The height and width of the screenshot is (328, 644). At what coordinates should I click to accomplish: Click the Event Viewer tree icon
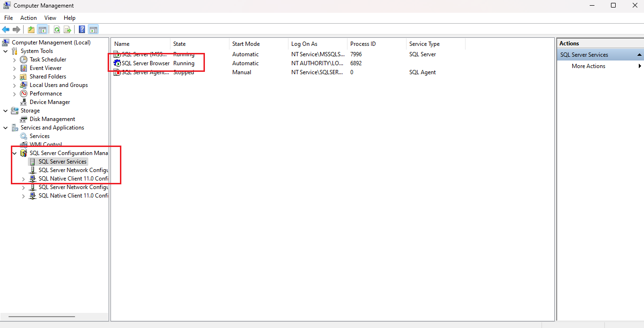24,68
